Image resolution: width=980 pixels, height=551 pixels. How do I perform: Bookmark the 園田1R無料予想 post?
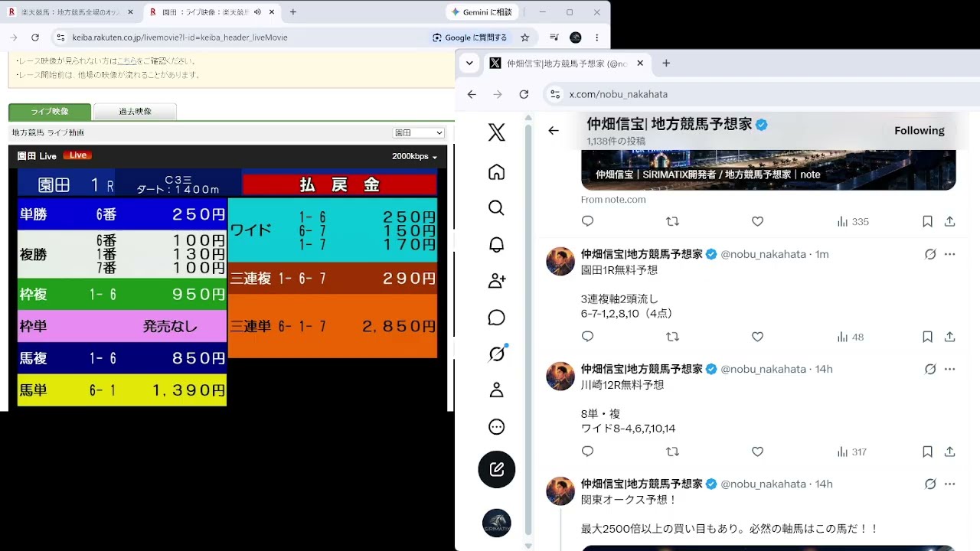click(x=927, y=337)
